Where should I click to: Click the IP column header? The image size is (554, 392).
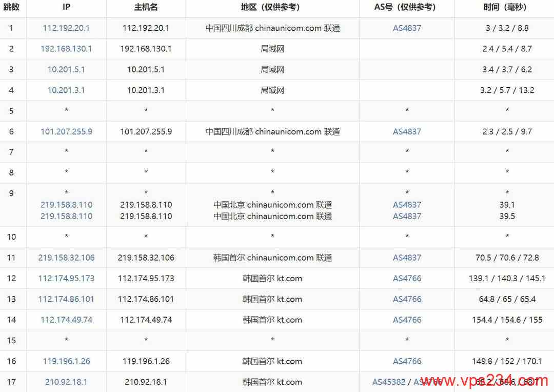[x=66, y=7]
